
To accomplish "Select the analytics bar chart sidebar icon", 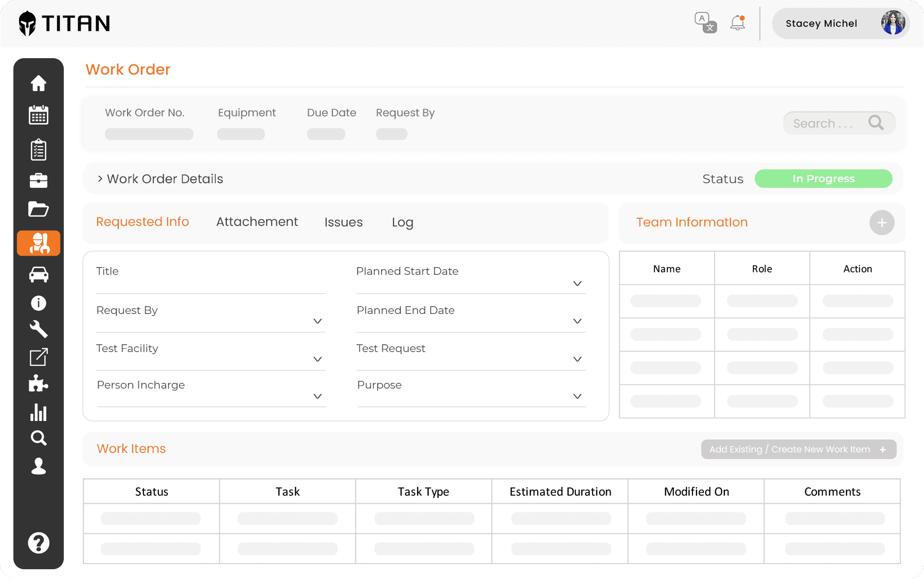I will click(x=39, y=413).
